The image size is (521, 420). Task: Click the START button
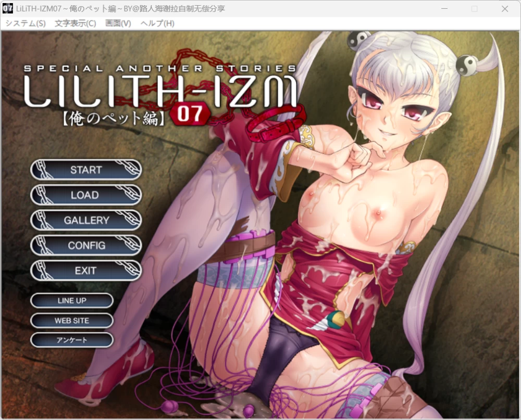click(86, 170)
